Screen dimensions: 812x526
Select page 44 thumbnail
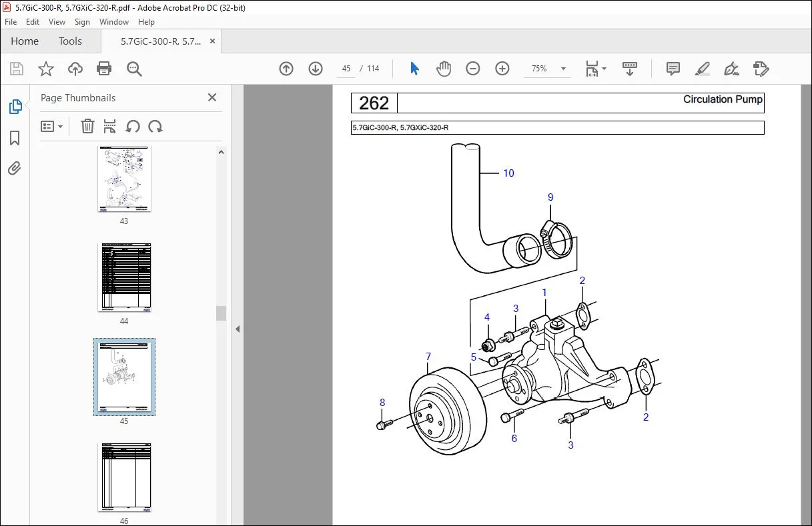(124, 277)
